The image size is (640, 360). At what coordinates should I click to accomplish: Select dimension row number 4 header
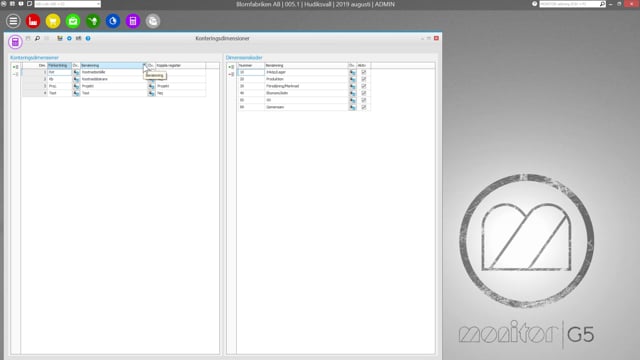point(35,93)
